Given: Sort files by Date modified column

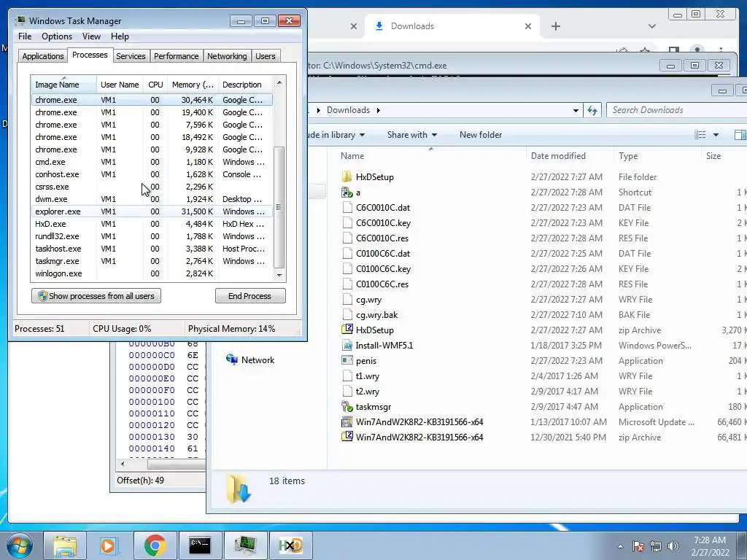Looking at the screenshot, I should coord(570,156).
